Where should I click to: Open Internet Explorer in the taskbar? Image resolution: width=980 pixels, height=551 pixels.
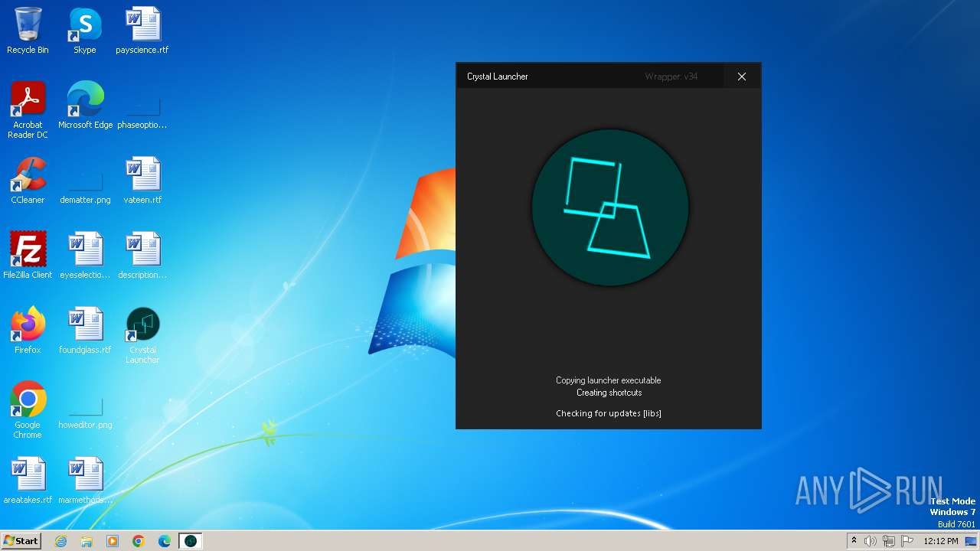tap(60, 541)
